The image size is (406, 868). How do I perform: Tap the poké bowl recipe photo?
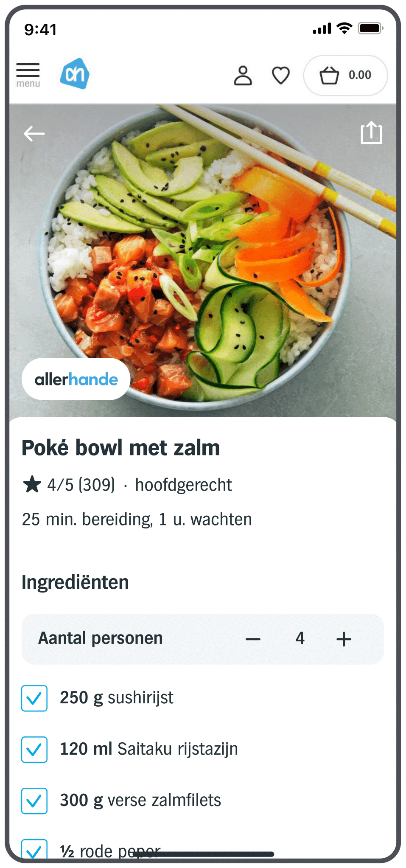click(203, 261)
